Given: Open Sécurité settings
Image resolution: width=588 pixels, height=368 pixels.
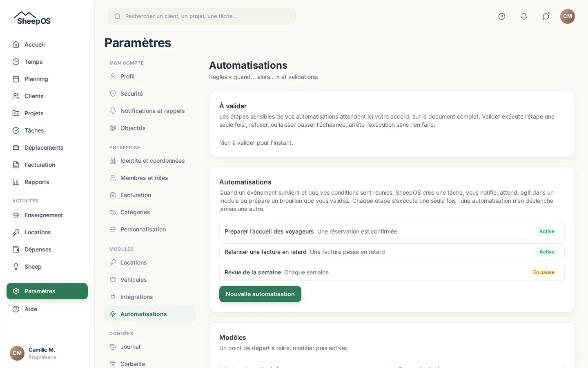Looking at the screenshot, I should [150, 94].
